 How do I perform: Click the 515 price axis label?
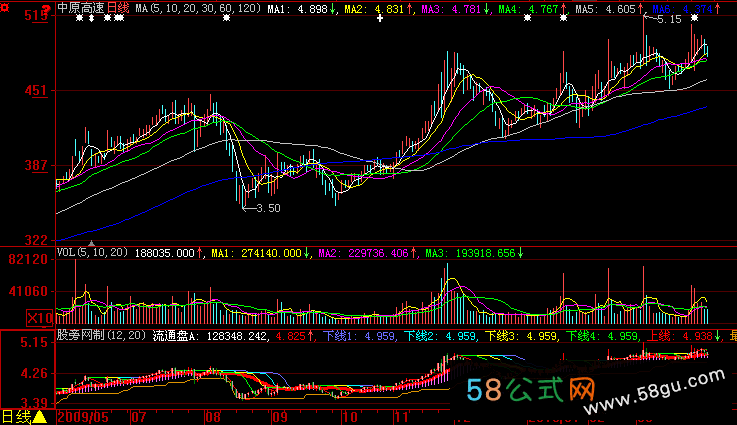pyautogui.click(x=36, y=16)
